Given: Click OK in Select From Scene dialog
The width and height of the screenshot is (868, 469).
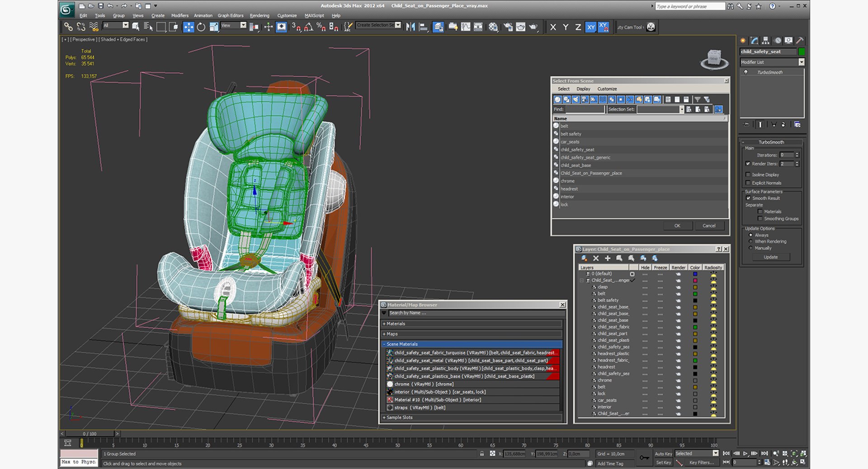Looking at the screenshot, I should tap(677, 225).
